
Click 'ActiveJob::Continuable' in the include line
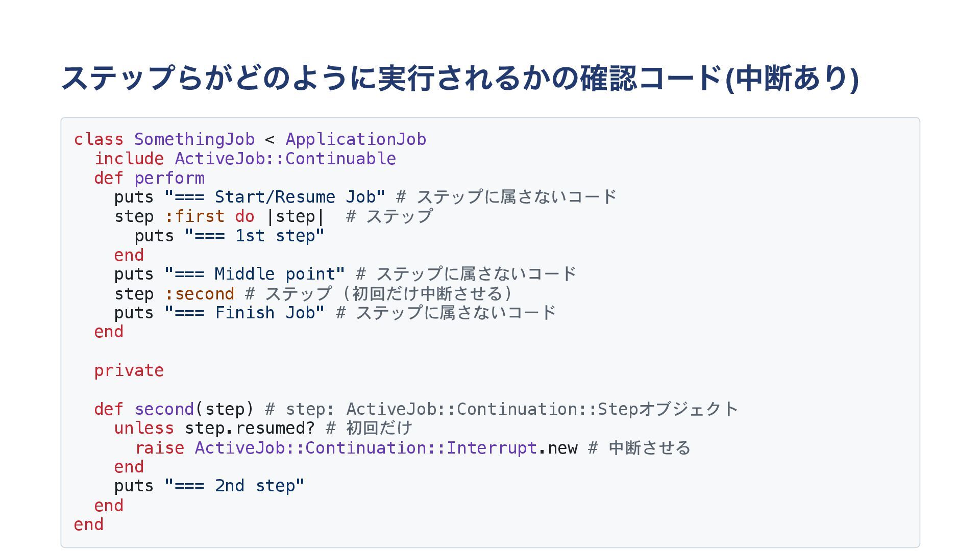click(285, 159)
